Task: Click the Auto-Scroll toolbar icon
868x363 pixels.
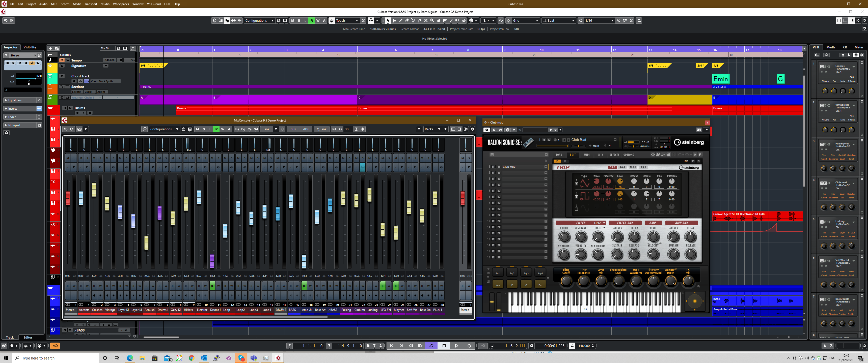Action: (371, 20)
